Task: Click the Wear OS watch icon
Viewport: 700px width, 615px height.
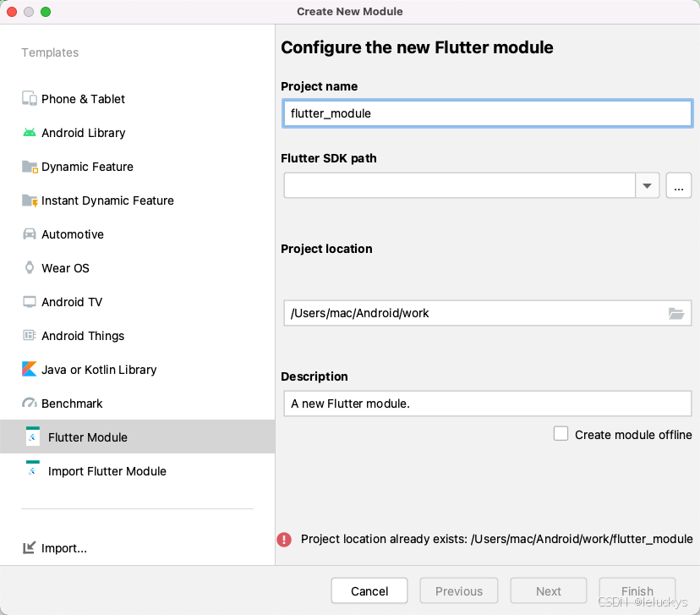Action: tap(30, 267)
